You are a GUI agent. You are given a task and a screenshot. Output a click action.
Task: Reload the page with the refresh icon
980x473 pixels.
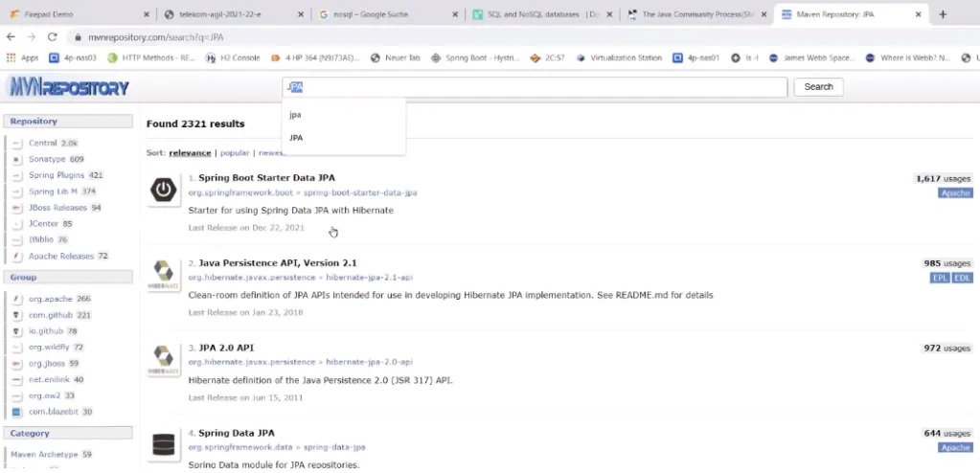point(53,37)
